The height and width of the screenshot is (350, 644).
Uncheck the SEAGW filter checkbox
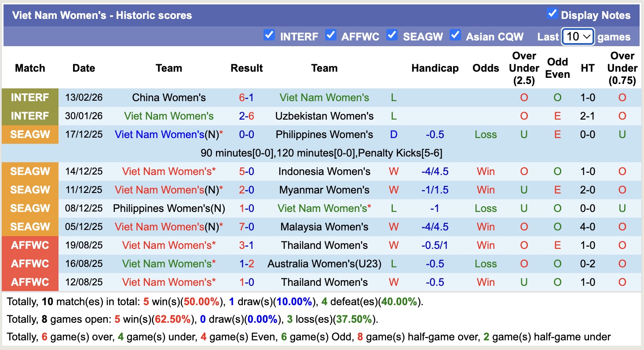pos(392,35)
